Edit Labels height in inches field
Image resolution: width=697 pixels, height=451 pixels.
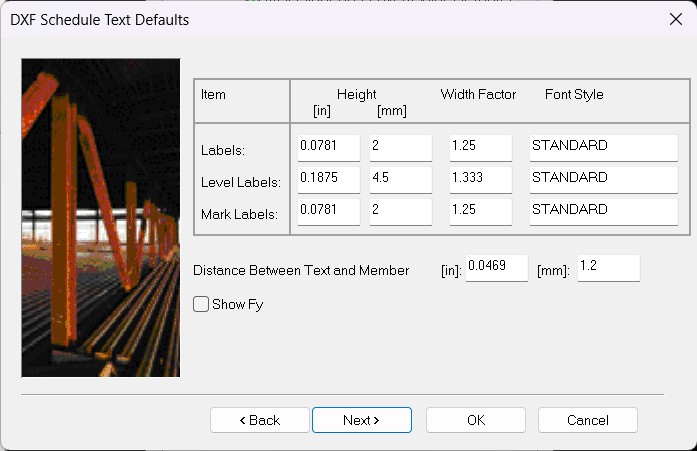point(328,147)
